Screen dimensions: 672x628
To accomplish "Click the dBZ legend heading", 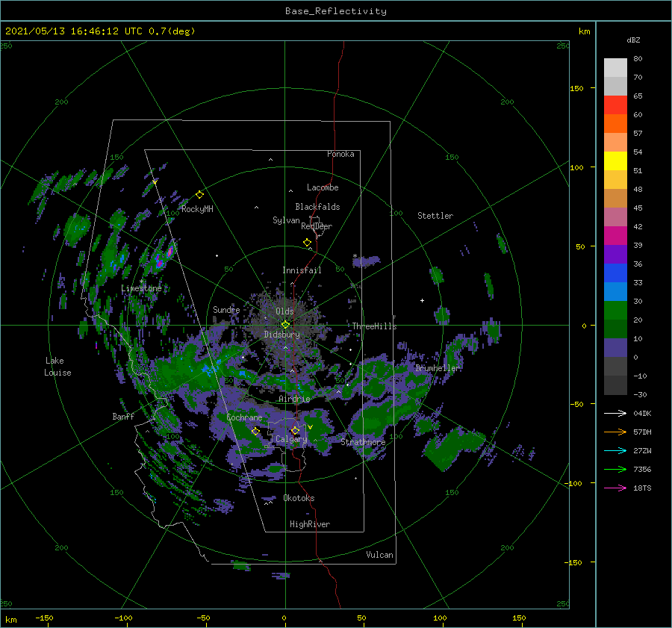I will tap(633, 40).
